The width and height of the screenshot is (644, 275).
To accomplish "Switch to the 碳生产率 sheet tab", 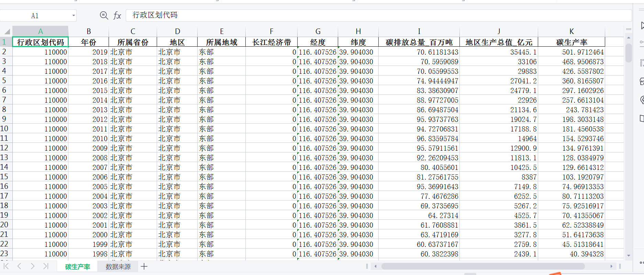I will (x=78, y=267).
